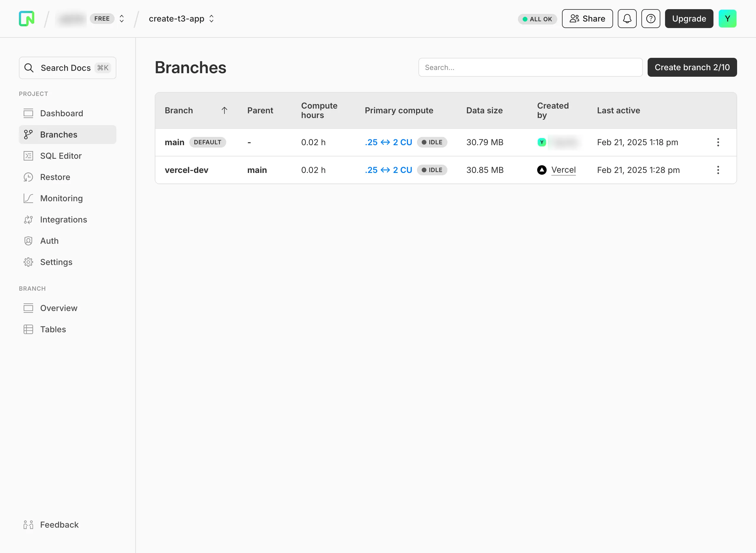Click the Tables grid icon
Viewport: 756px width, 553px height.
coord(28,329)
